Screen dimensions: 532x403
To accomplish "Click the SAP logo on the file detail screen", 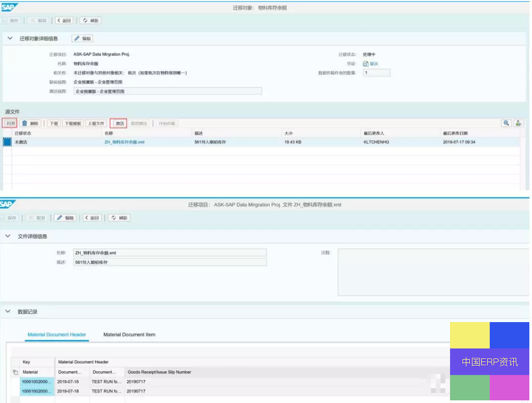I will click(7, 204).
